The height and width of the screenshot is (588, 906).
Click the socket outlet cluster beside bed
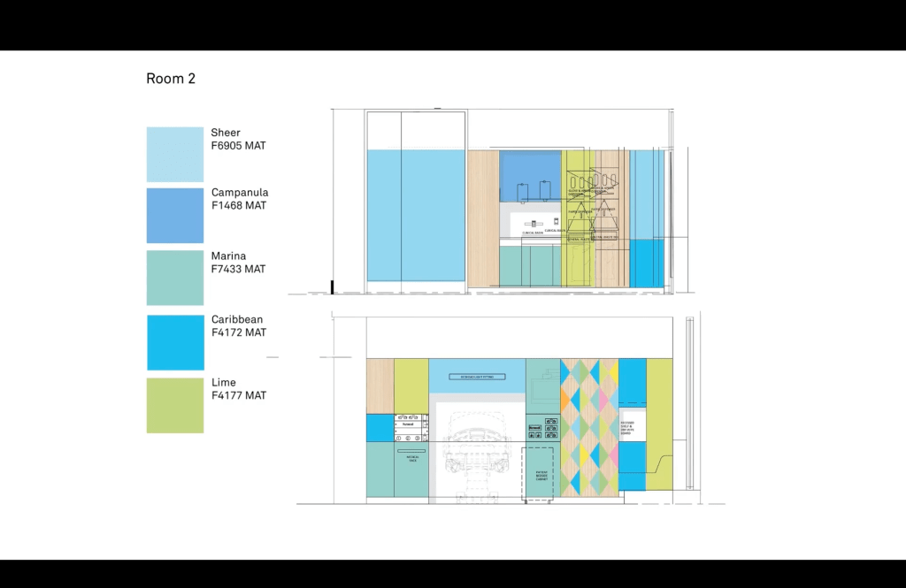543,429
